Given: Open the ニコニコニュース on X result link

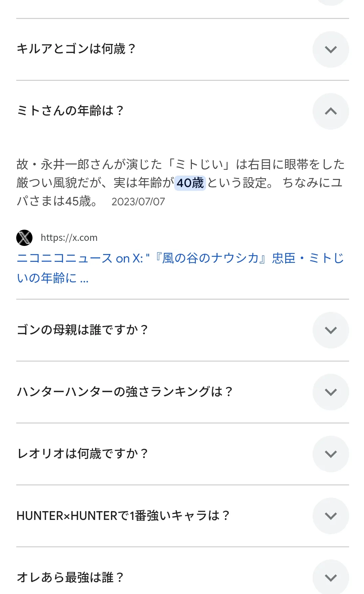Looking at the screenshot, I should tap(180, 268).
